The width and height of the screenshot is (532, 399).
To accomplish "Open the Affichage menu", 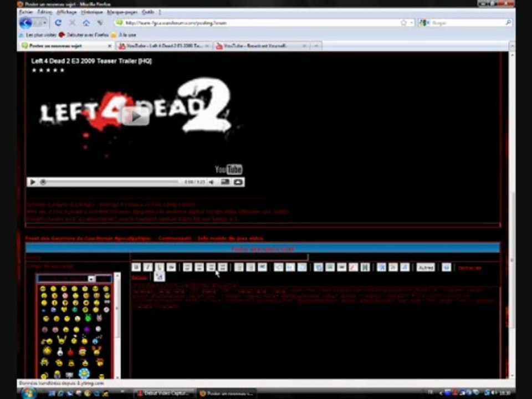I will pyautogui.click(x=66, y=12).
